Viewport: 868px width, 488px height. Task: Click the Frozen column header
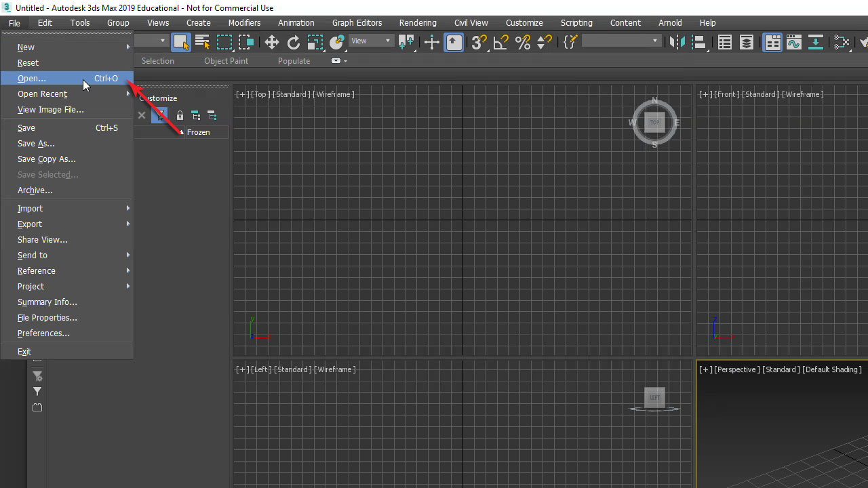(x=198, y=132)
